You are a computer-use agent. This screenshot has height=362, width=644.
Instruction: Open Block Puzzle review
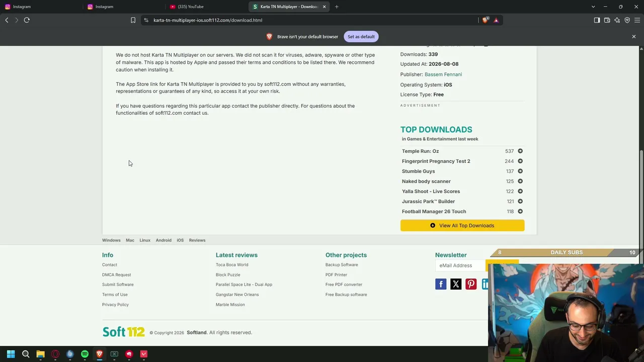(228, 275)
